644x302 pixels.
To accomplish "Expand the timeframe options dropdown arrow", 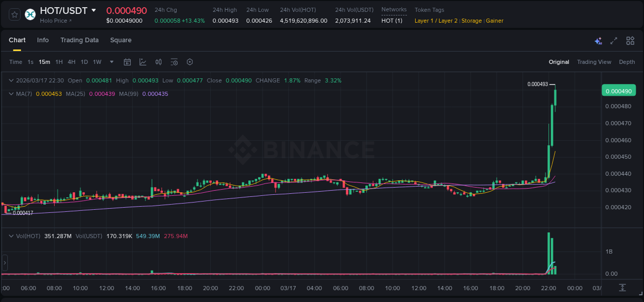I will tap(111, 62).
